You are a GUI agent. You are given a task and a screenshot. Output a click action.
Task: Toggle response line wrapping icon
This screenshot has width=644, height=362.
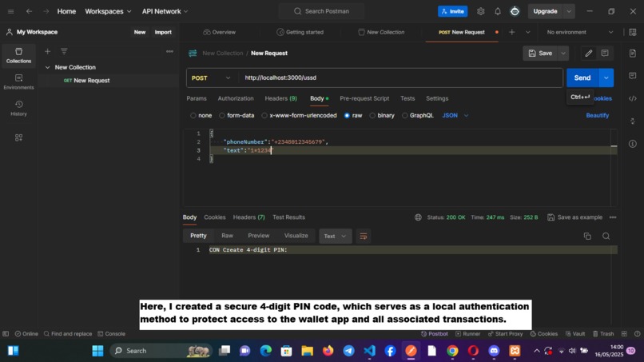[364, 237]
